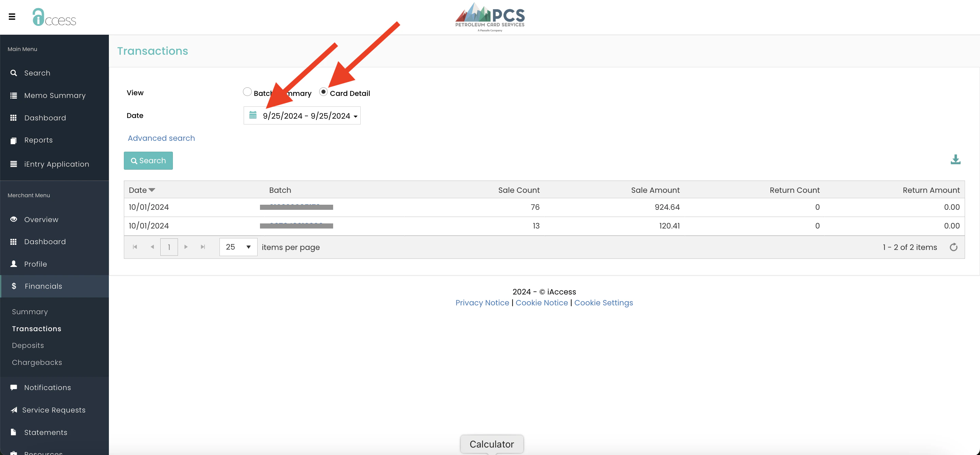Click the Notifications chat icon
The image size is (980, 455).
14,387
